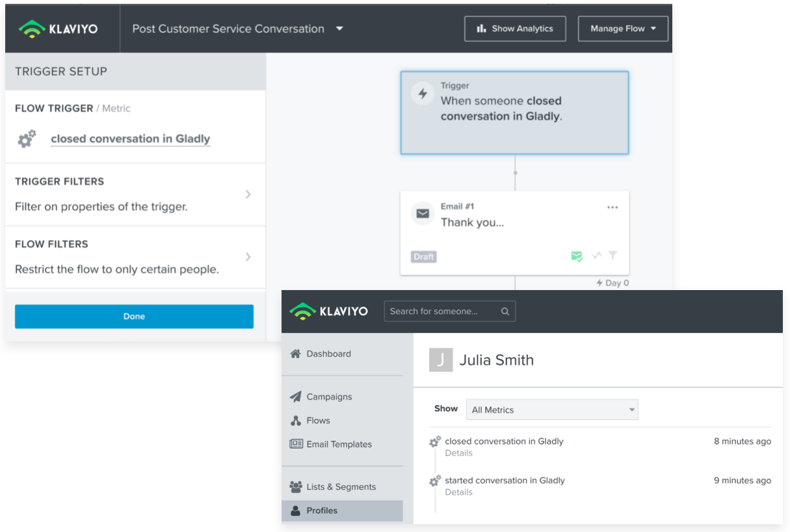Open Email Templates in the sidebar
The height and width of the screenshot is (532, 790).
pos(339,444)
